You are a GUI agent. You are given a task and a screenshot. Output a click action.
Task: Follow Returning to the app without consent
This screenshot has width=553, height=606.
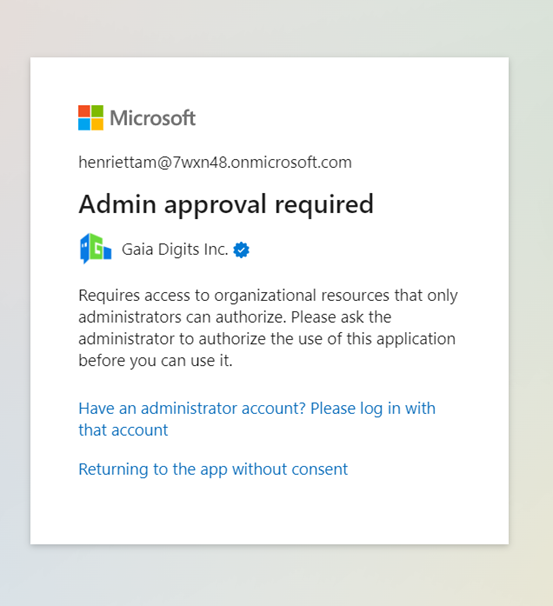(x=213, y=469)
